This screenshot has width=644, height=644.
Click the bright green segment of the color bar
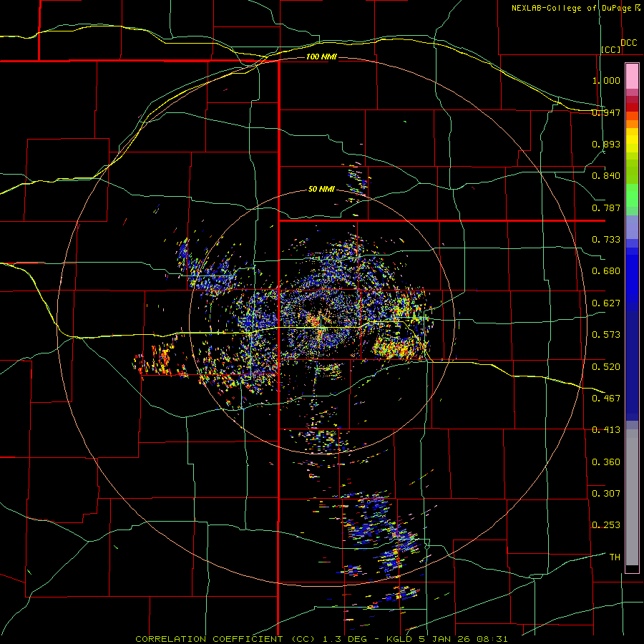632,195
